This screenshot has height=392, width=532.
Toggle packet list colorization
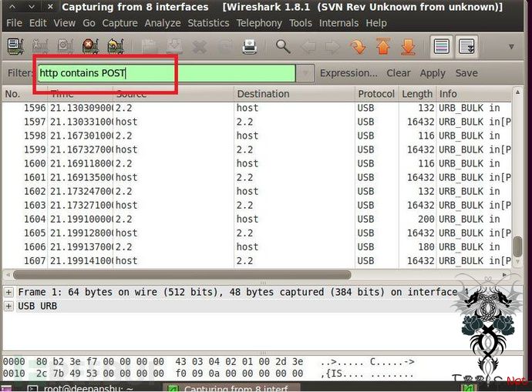pos(442,47)
